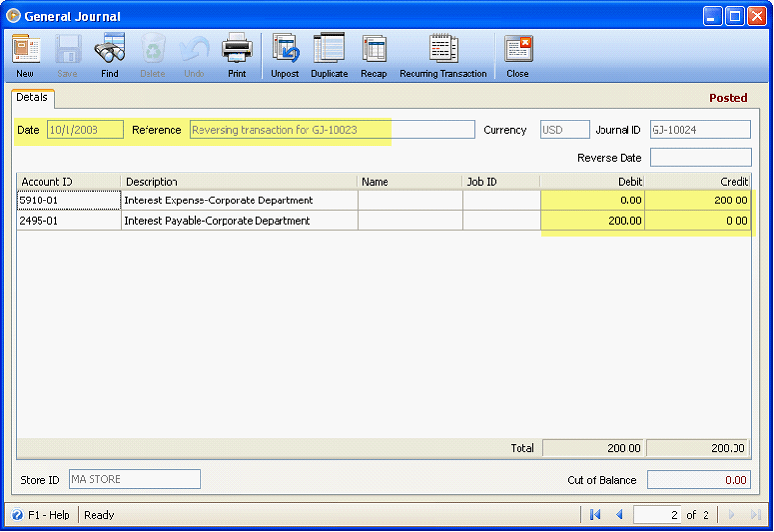Click the Account ID column header
This screenshot has width=774, height=532.
coord(69,182)
